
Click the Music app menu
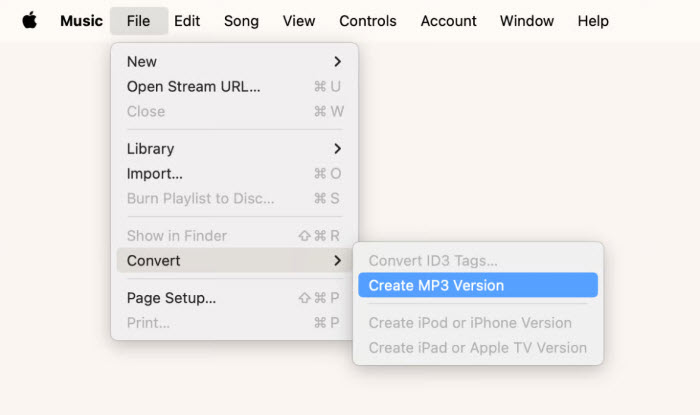81,21
